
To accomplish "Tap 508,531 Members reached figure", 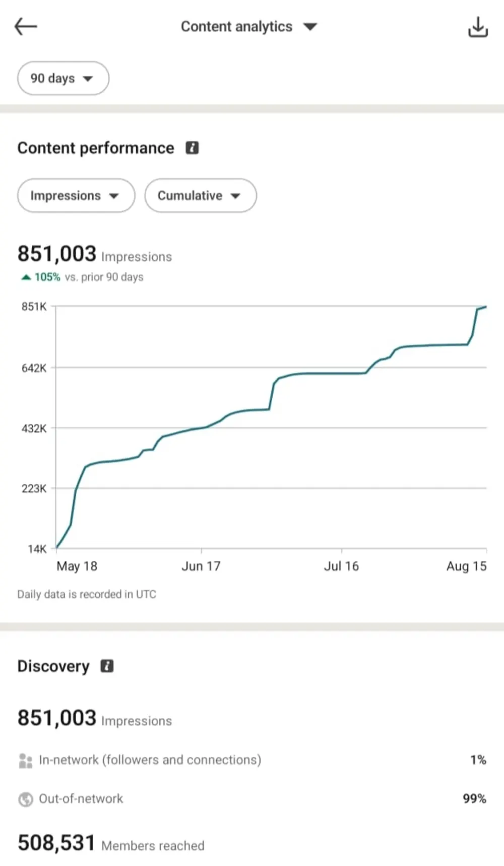I will (111, 843).
